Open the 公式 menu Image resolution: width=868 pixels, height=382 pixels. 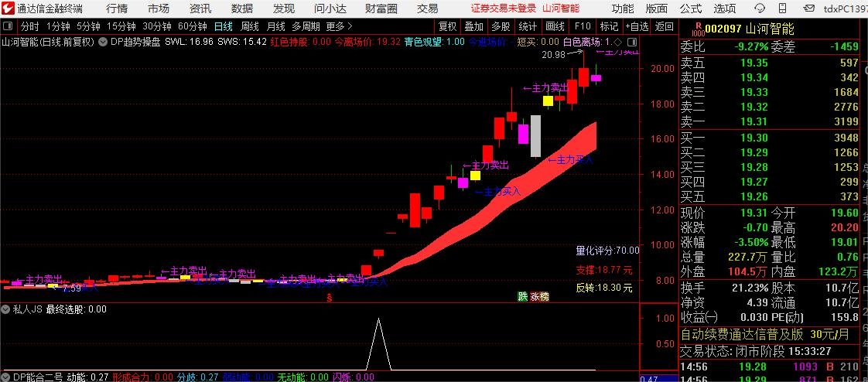pyautogui.click(x=690, y=9)
